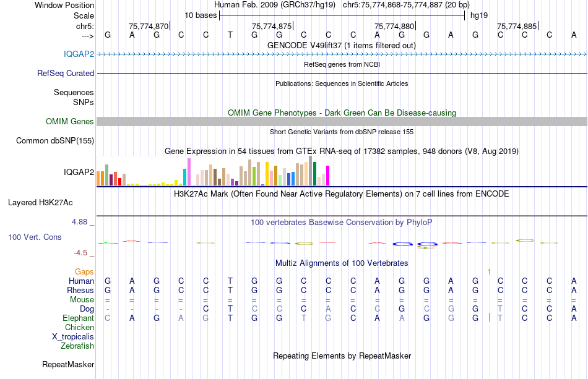Click the Scale track label
The height and width of the screenshot is (379, 588).
click(84, 15)
